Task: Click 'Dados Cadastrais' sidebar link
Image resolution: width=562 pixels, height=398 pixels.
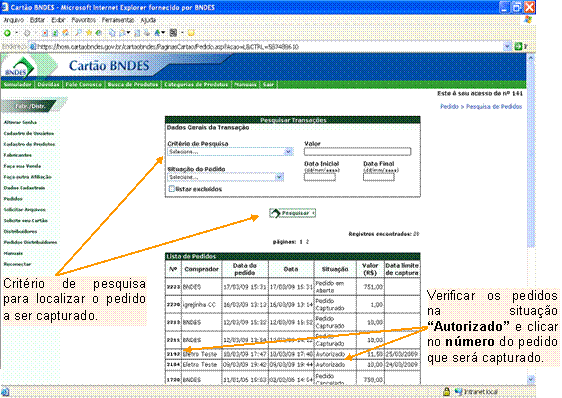Action: point(24,188)
